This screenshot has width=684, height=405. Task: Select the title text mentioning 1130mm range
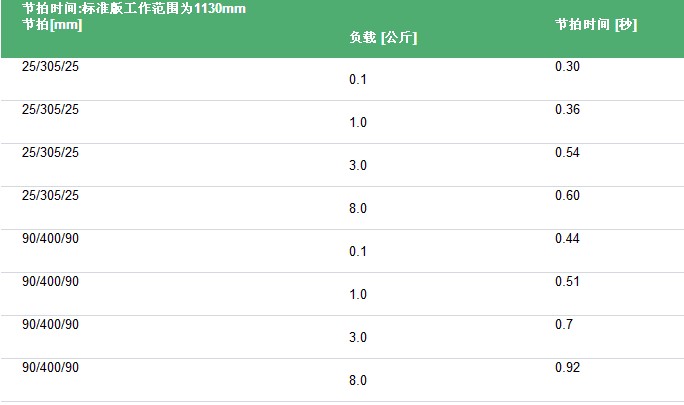[x=134, y=9]
